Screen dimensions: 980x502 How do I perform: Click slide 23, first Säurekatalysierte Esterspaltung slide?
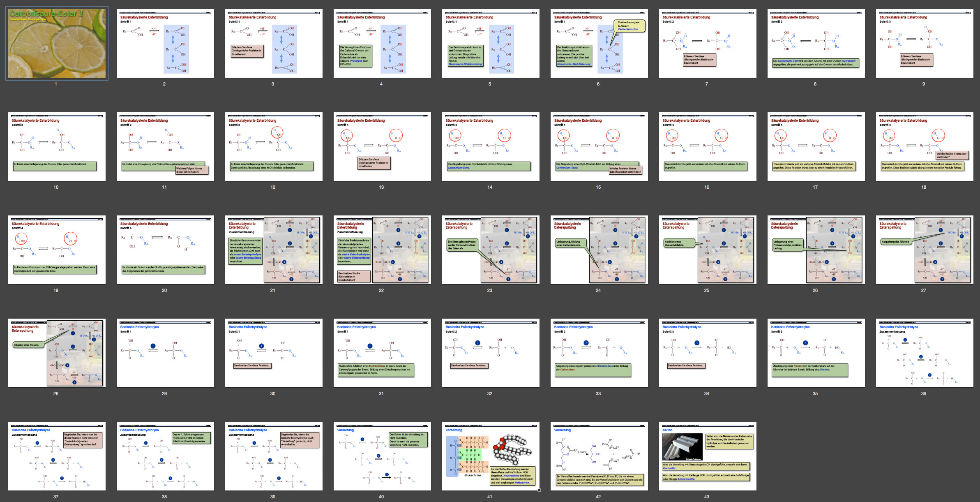pos(491,250)
